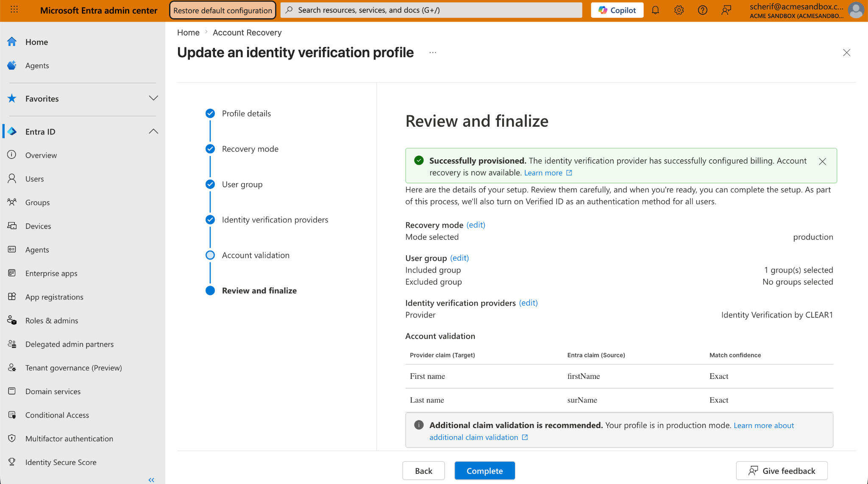Click the 'production' mode value

pos(813,237)
